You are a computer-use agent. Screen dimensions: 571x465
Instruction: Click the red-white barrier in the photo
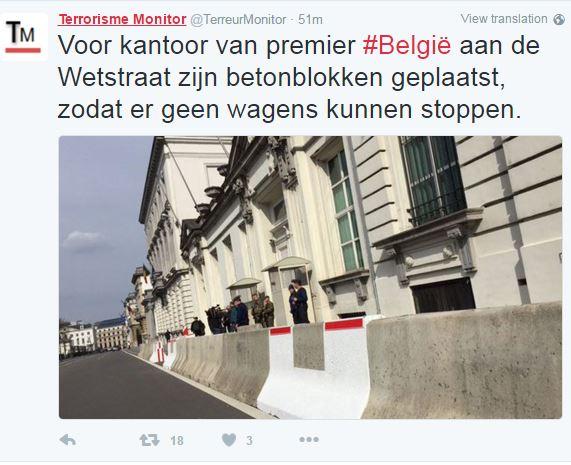click(x=314, y=368)
